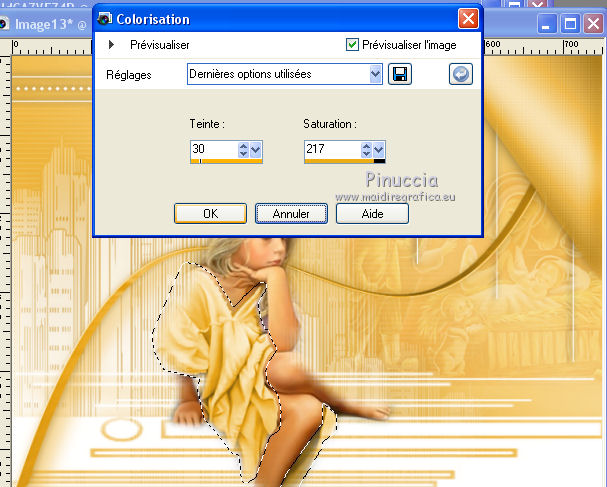This screenshot has height=487, width=607.
Task: Open help with the Aide button
Action: 372,214
